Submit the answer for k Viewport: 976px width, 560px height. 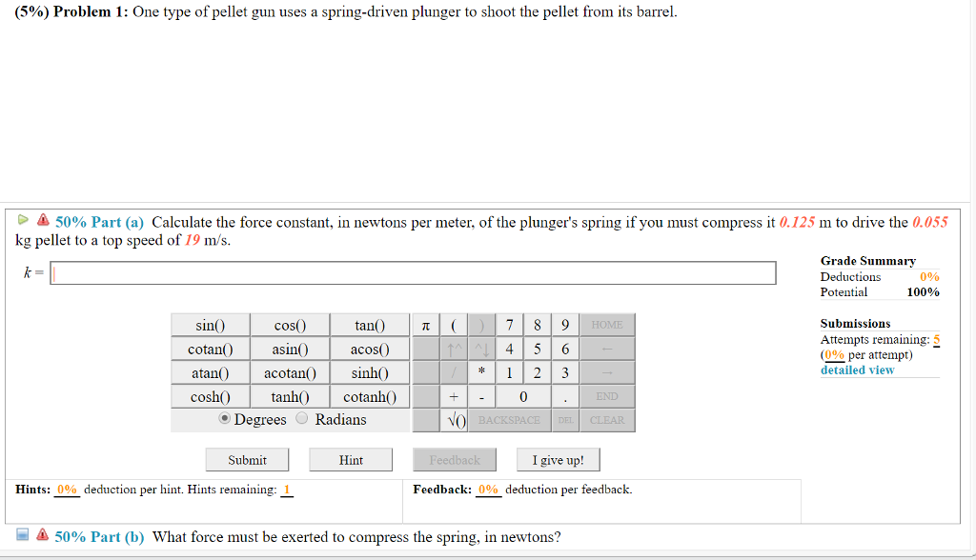(x=247, y=460)
